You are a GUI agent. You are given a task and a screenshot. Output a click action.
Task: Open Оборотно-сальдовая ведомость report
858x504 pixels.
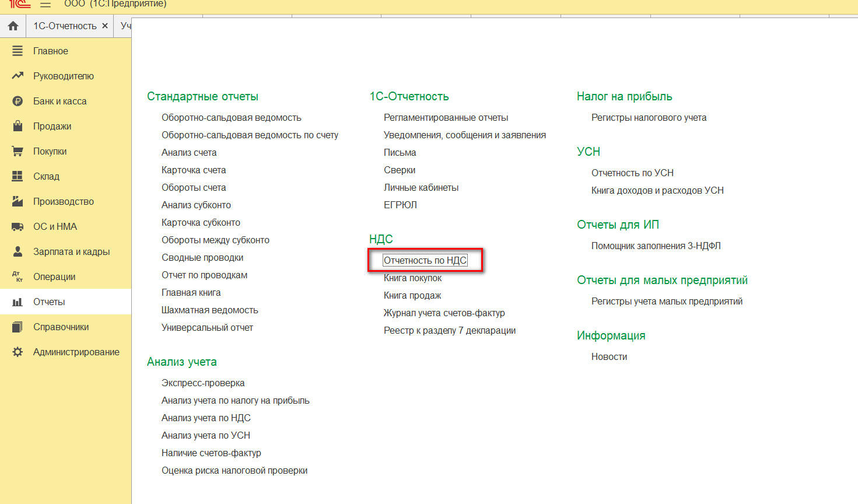coord(231,117)
